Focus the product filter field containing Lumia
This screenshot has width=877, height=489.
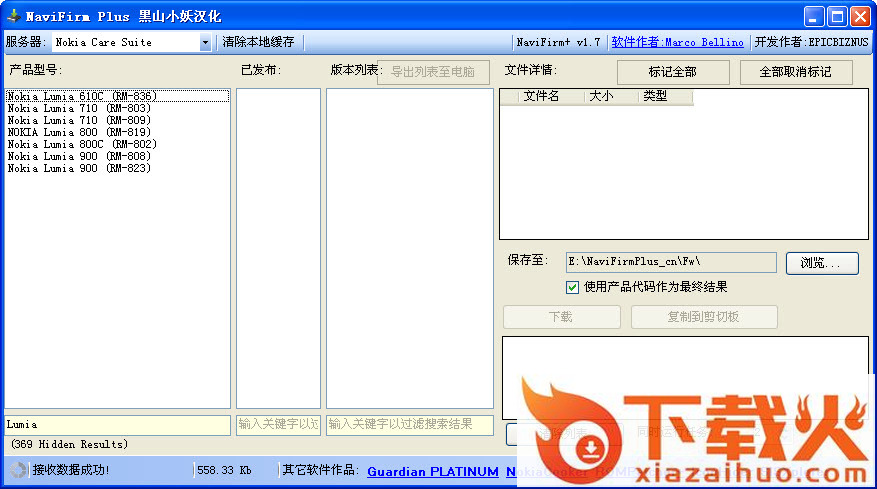click(117, 425)
